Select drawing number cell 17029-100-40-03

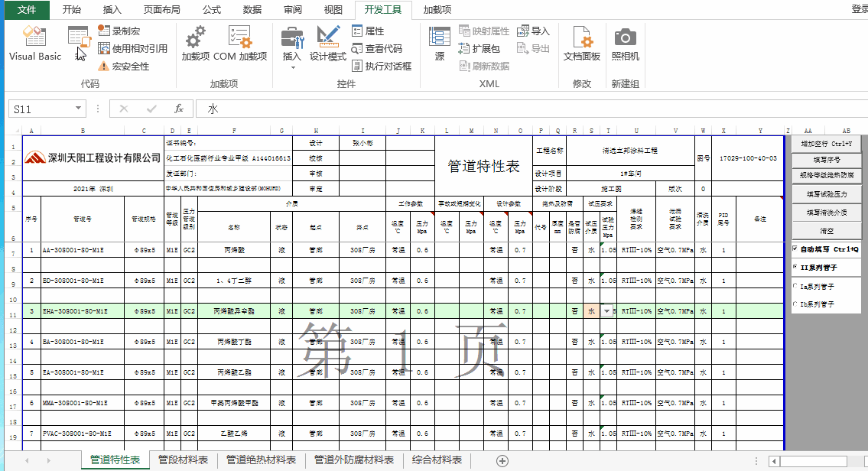tap(748, 158)
